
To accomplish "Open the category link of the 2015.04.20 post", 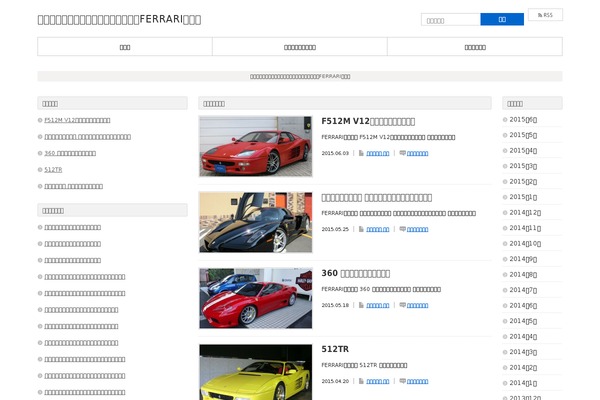I will tap(378, 381).
